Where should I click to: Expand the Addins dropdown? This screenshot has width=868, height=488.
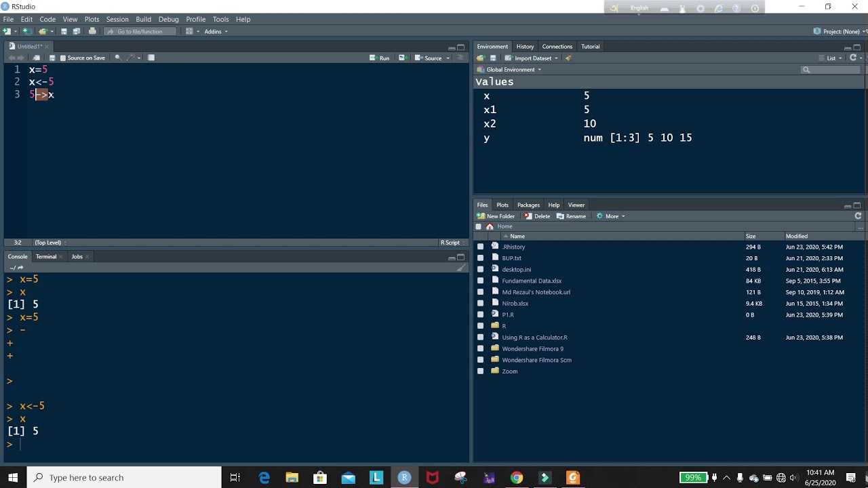tap(216, 31)
